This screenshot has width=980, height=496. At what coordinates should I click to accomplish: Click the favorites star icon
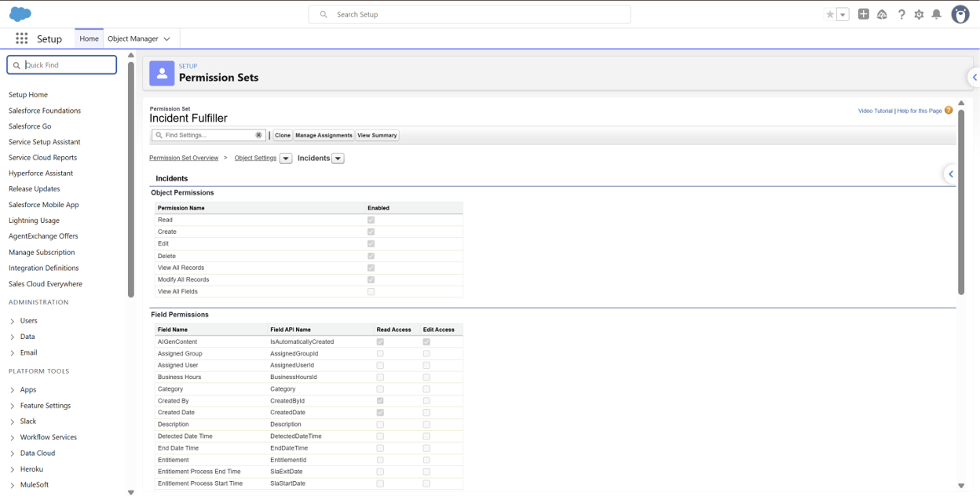(830, 15)
